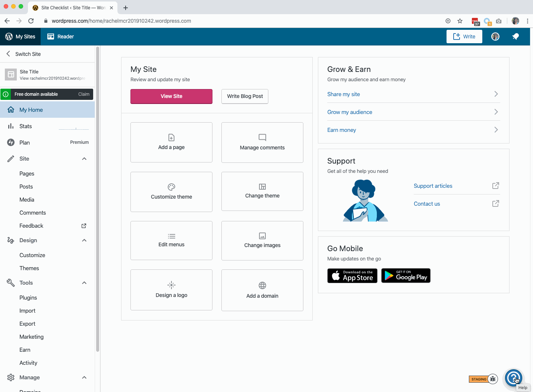Click the Feedback external link icon
533x392 pixels.
pos(84,226)
